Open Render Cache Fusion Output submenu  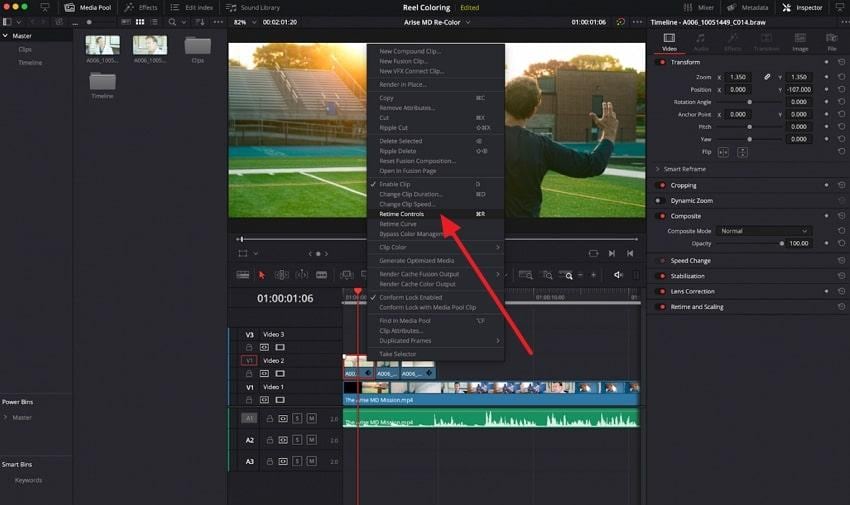[436, 274]
